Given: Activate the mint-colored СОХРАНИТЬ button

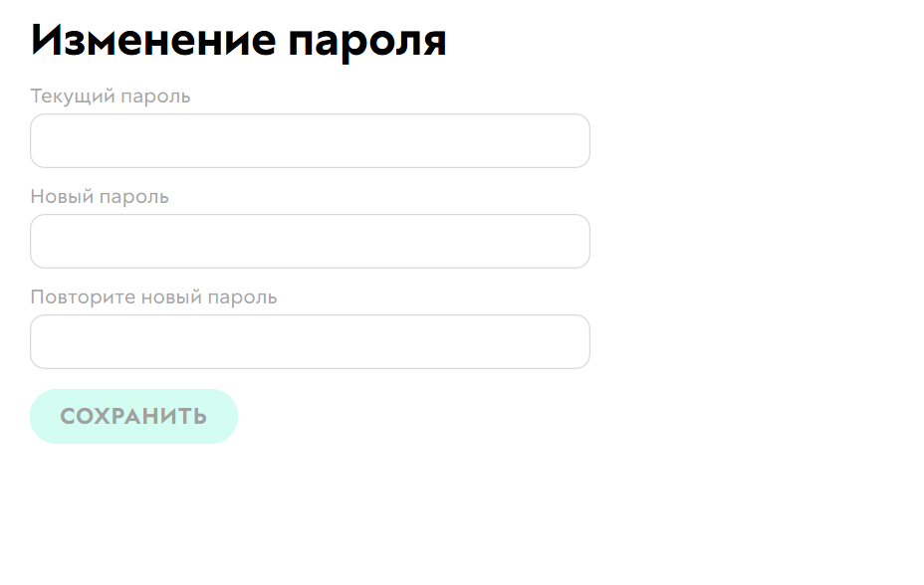Looking at the screenshot, I should [133, 416].
